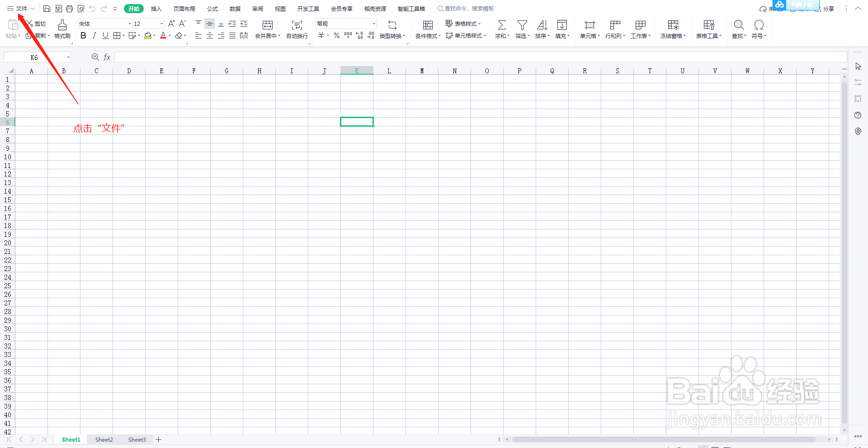Increase font size with A+ icon
This screenshot has width=868, height=448.
pos(171,24)
